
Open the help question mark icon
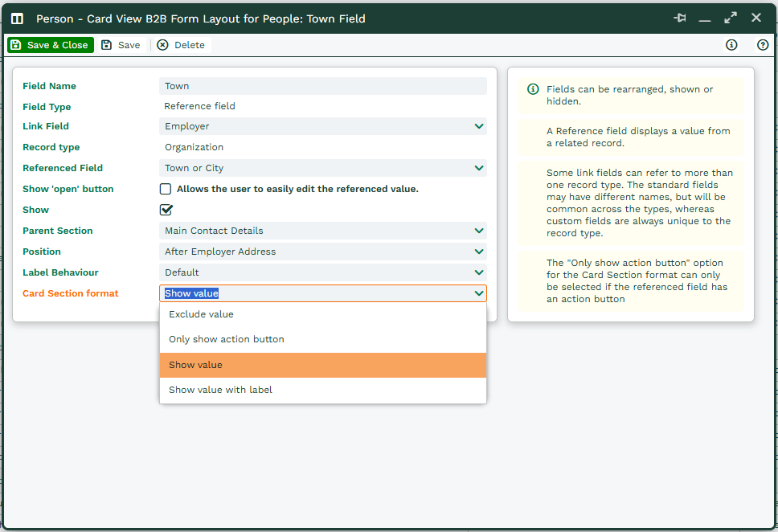[762, 45]
